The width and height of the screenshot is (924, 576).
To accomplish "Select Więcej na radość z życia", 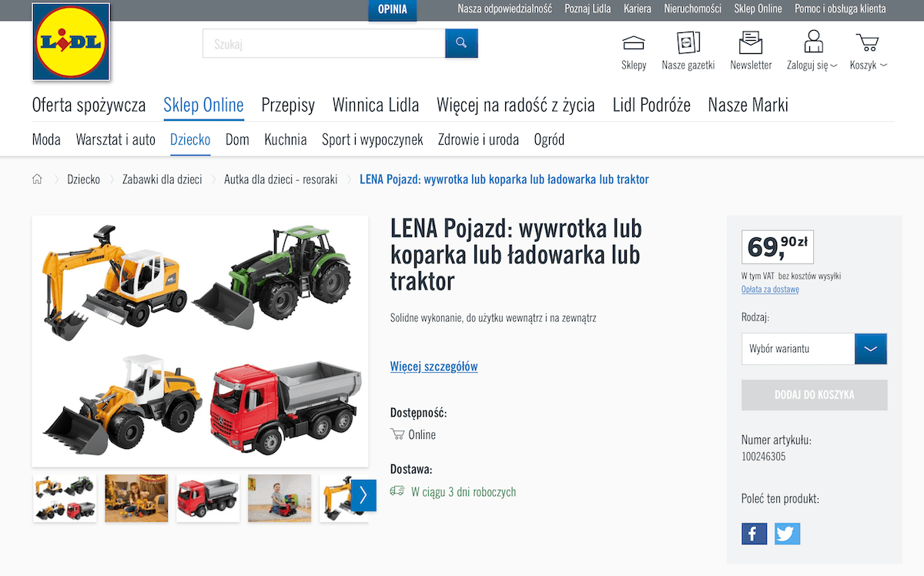I will pos(516,105).
